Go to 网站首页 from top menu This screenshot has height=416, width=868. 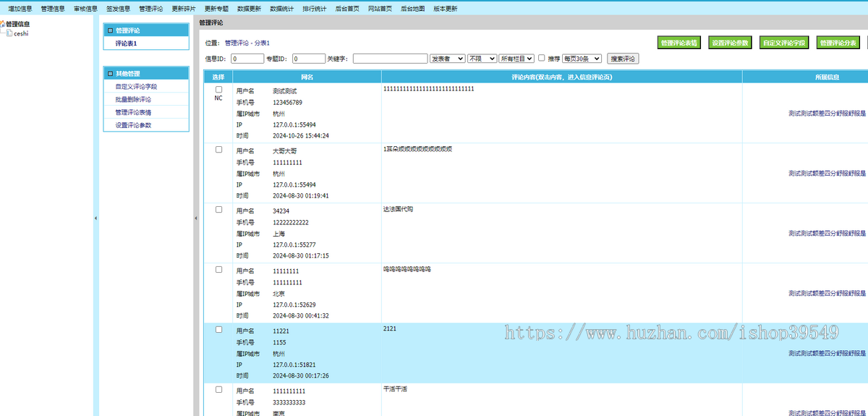380,9
